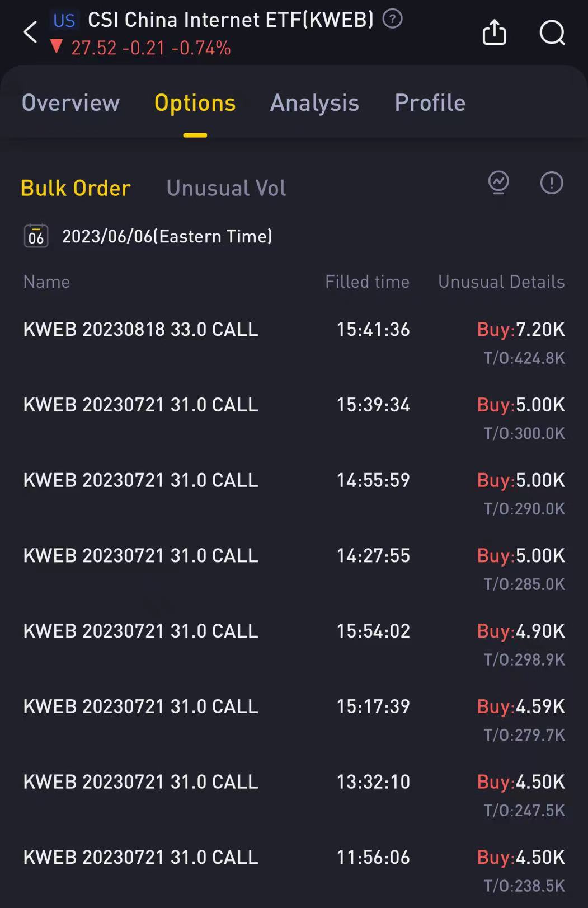Open the share icon
Image resolution: width=588 pixels, height=908 pixels.
(x=495, y=32)
